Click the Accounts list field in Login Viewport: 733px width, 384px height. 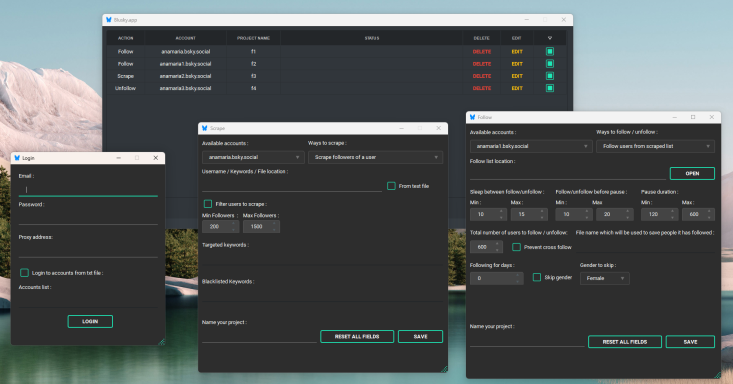[x=88, y=301]
